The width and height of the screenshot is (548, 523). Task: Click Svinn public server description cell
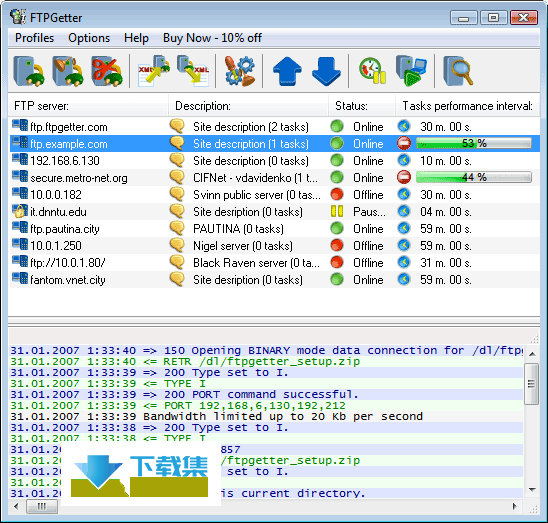[257, 195]
